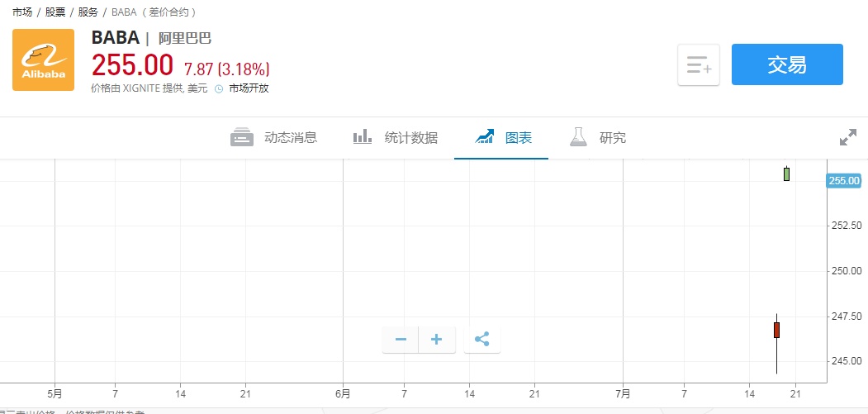Click the flask icon for 研究
The width and height of the screenshot is (868, 414).
(578, 137)
